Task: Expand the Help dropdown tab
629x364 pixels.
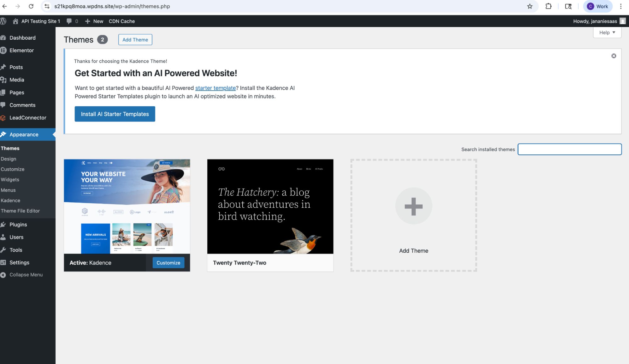Action: 607,32
